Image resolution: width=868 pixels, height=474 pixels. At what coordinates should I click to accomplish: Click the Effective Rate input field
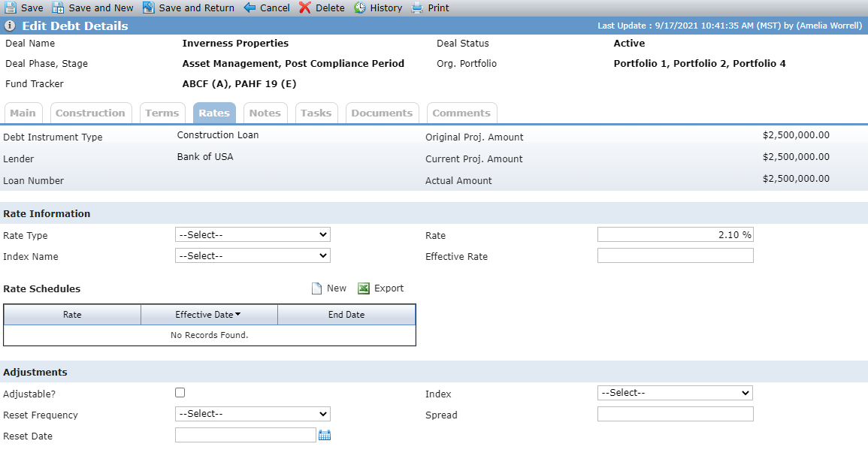pyautogui.click(x=676, y=255)
